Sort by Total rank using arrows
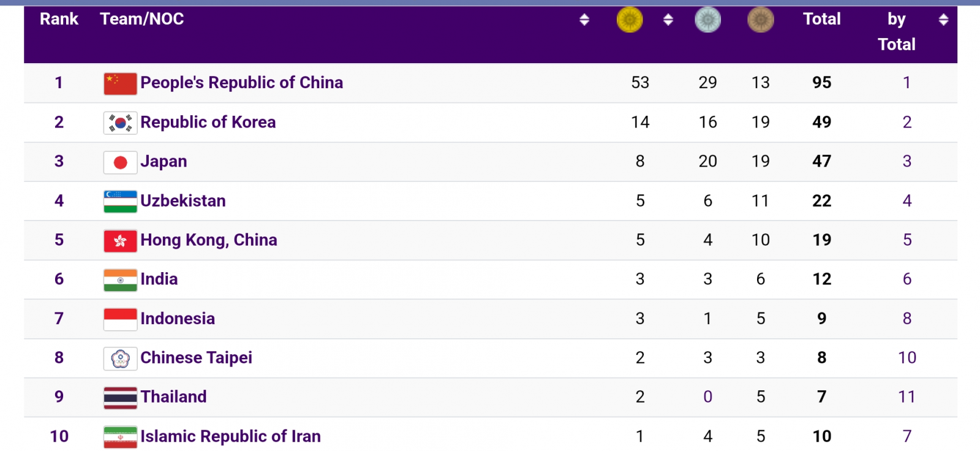The height and width of the screenshot is (451, 980). [943, 20]
